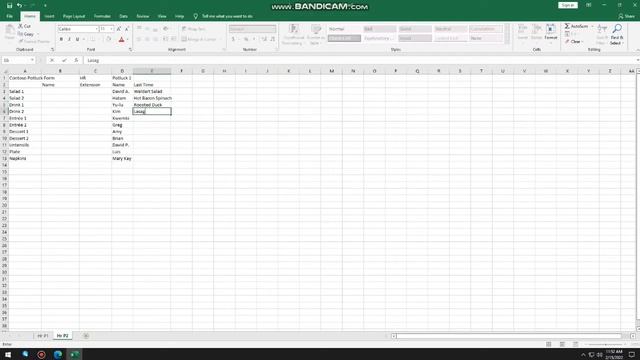Open Insert Function dialog

(x=76, y=60)
